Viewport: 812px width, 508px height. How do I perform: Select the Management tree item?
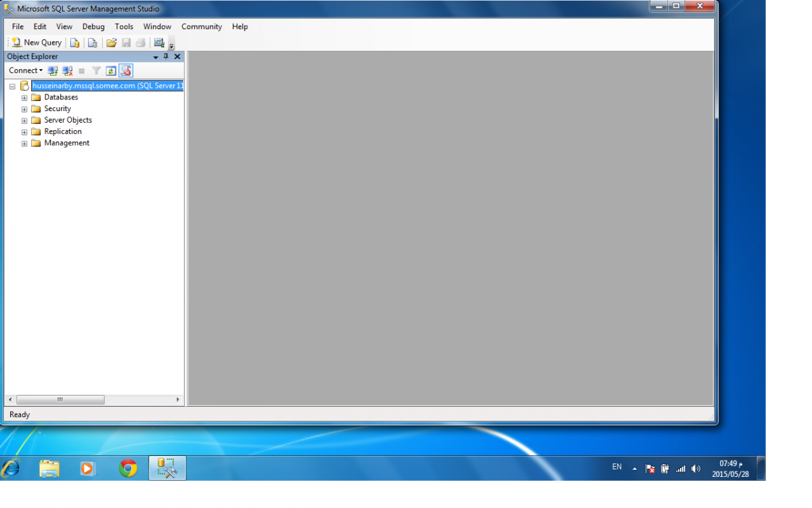click(66, 144)
